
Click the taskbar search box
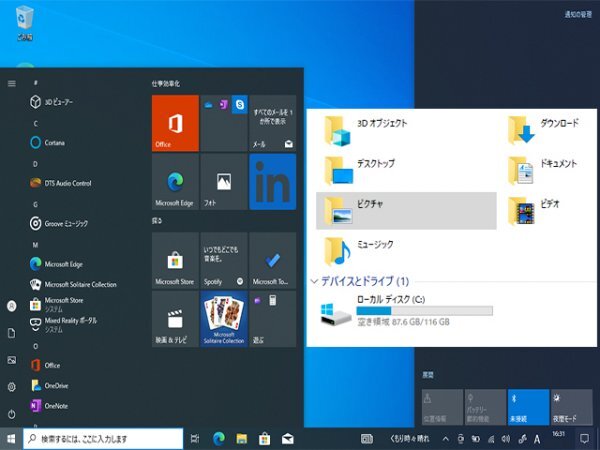[103, 439]
